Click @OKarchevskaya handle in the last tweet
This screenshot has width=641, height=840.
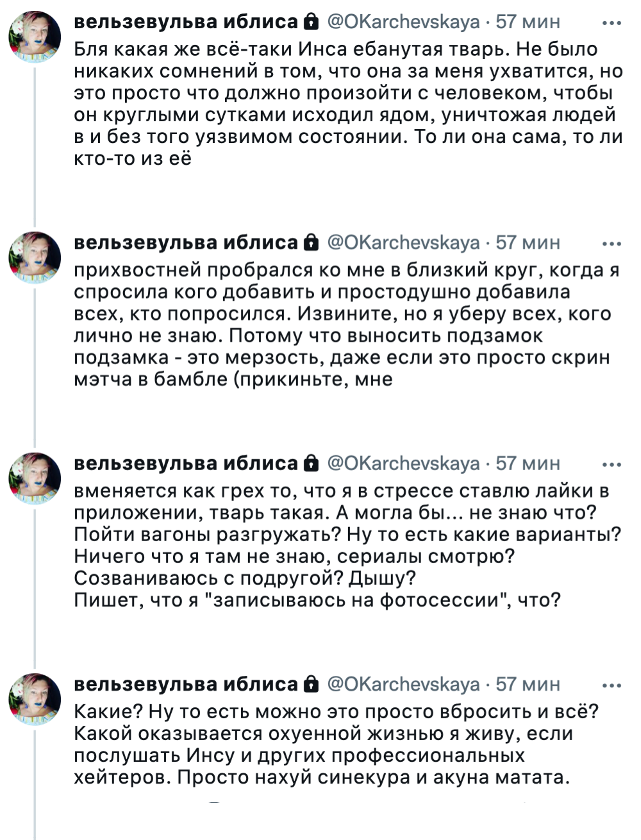tap(403, 684)
